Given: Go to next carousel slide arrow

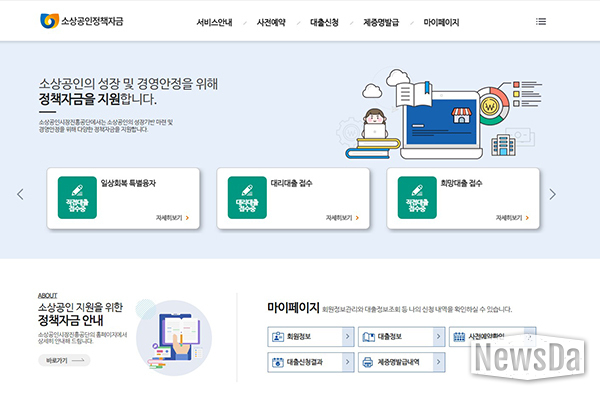Looking at the screenshot, I should point(552,194).
